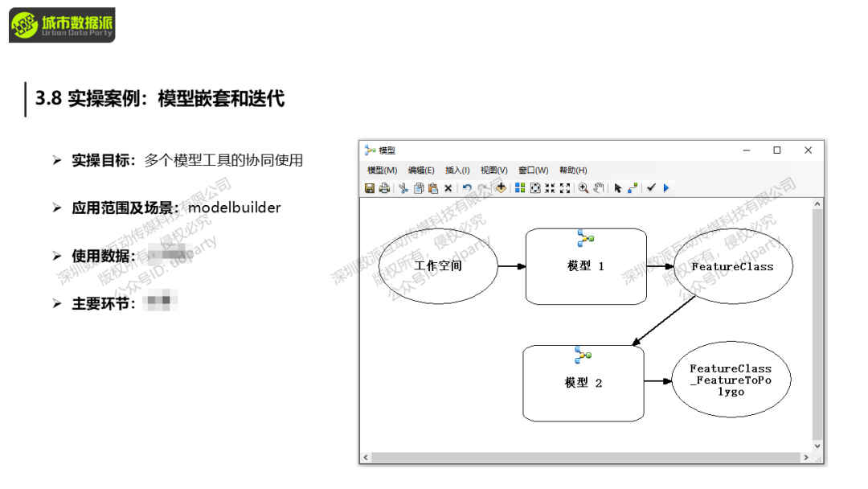Click the Undo arrow icon
868x489 pixels.
click(467, 188)
